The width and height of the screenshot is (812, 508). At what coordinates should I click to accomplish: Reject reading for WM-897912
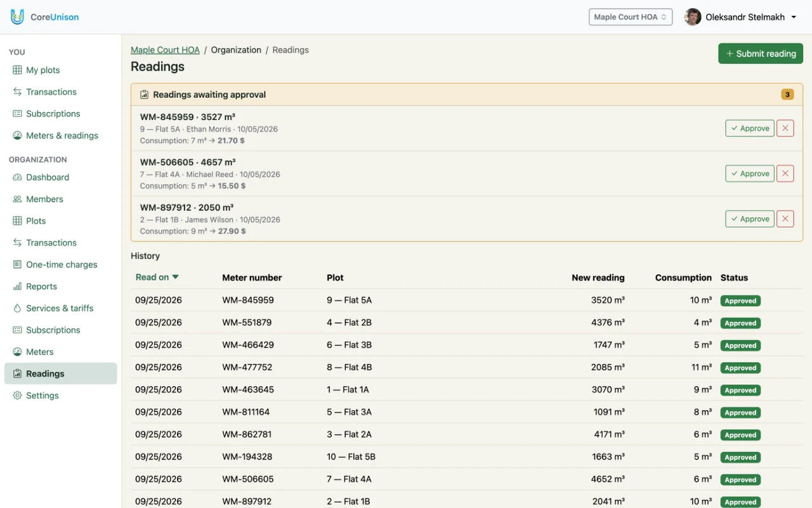pos(785,219)
